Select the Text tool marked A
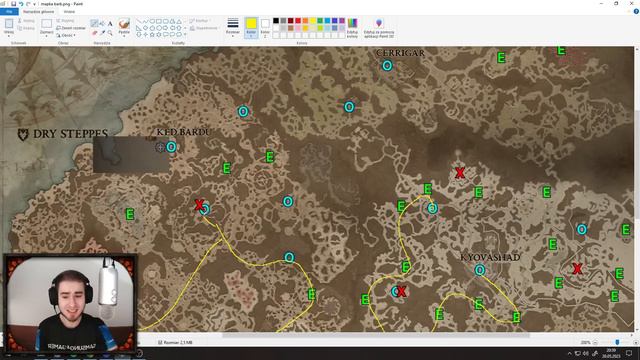This screenshot has height=360, width=640. pos(110,24)
